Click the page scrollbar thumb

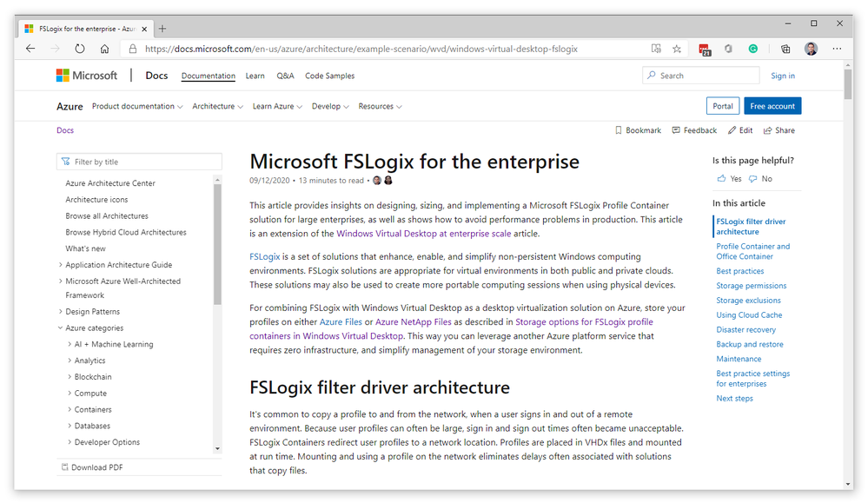coord(848,84)
